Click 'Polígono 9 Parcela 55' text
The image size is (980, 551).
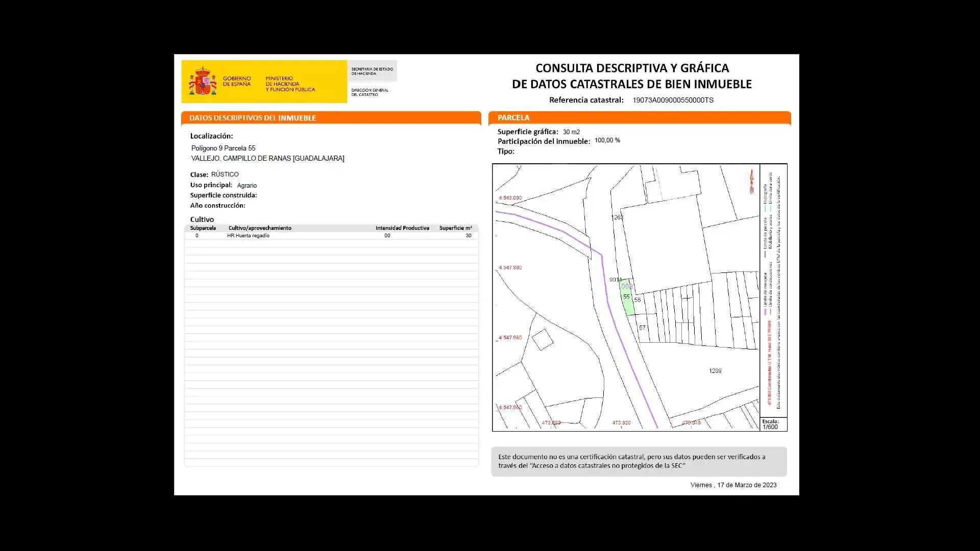click(223, 148)
